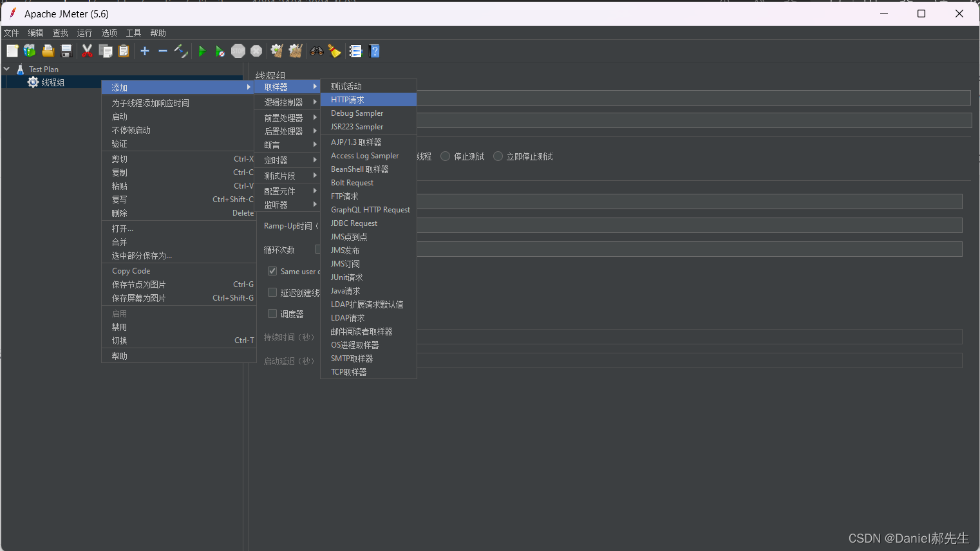Screen dimensions: 980x551
Task: Choose Debug Sampler from the list
Action: pyautogui.click(x=369, y=113)
